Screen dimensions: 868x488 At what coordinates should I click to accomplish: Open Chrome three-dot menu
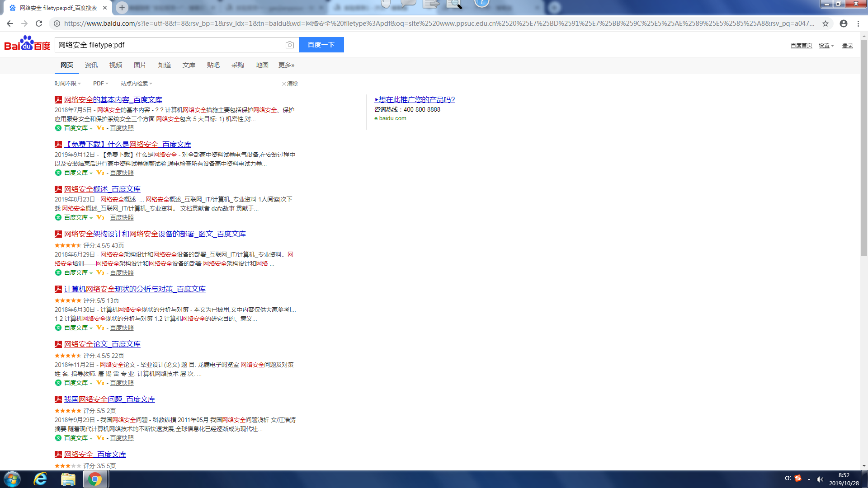[x=859, y=23]
